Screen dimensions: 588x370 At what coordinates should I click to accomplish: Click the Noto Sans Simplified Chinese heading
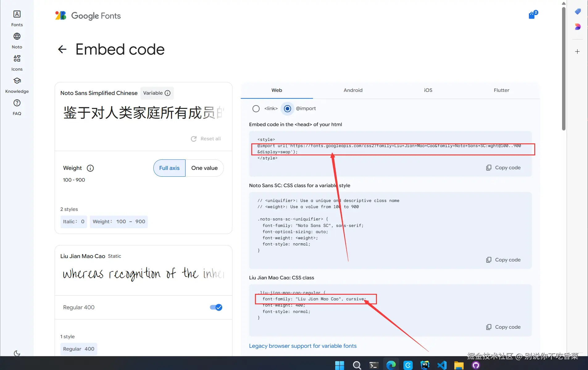tap(99, 93)
